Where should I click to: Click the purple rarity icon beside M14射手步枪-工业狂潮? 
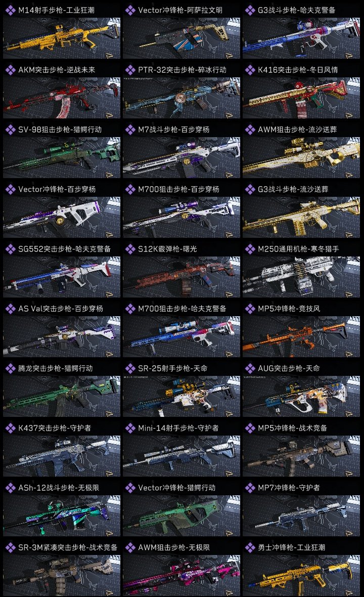coord(10,10)
